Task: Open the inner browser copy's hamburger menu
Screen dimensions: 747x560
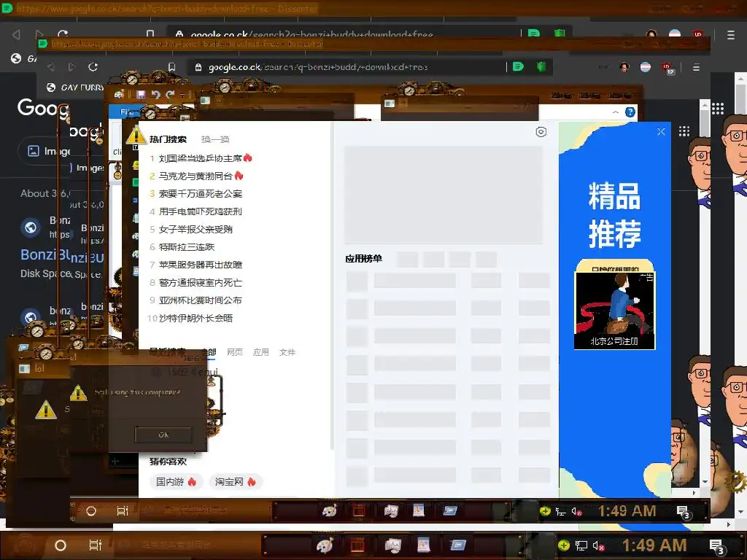Action: [x=696, y=67]
